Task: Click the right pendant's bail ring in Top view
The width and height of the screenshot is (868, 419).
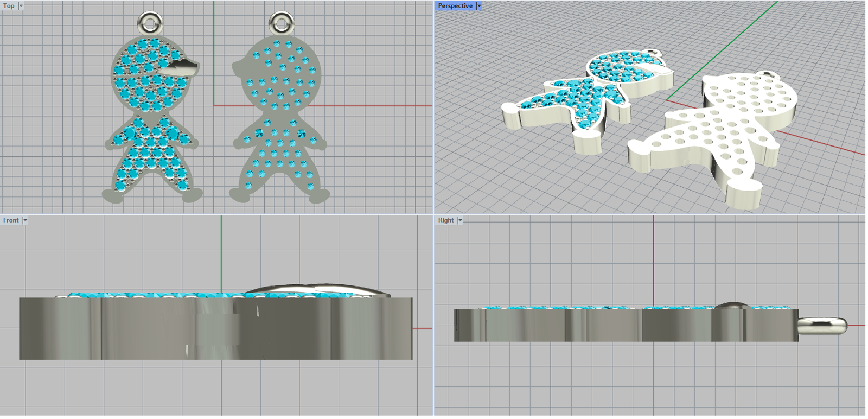Action: click(282, 23)
